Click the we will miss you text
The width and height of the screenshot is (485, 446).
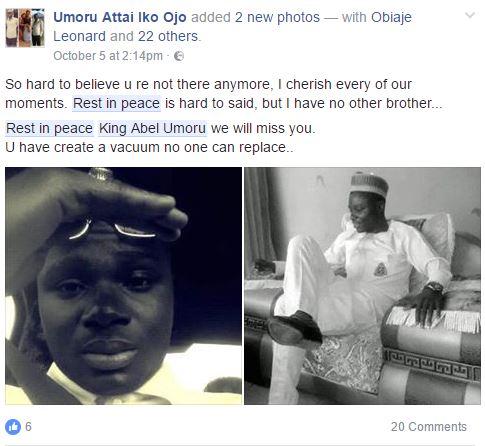263,128
